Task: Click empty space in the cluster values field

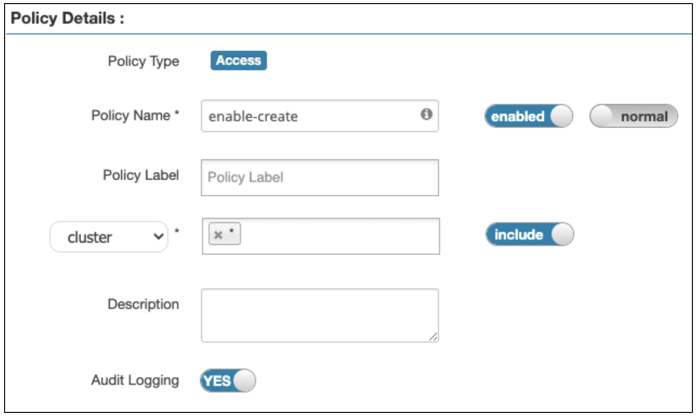Action: point(340,236)
